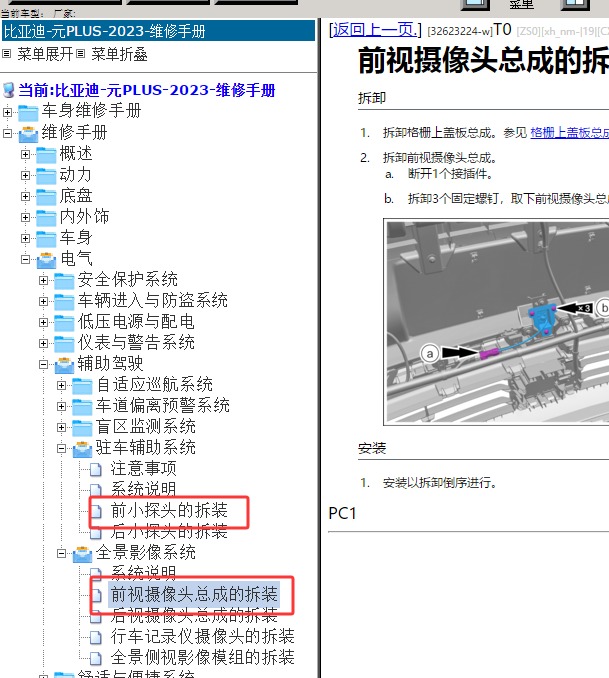Open the 后视摄像头总成的拆装 page
The width and height of the screenshot is (609, 678).
coord(194,615)
